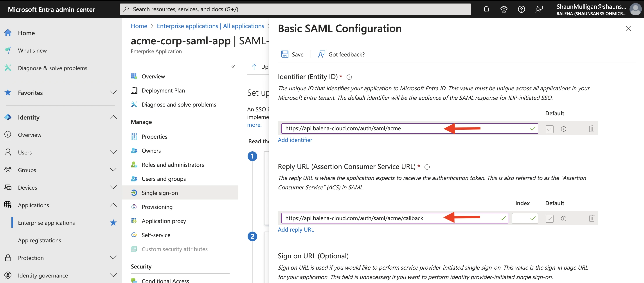The image size is (644, 283).
Task: Open Enterprise applications in the sidebar
Action: click(x=46, y=222)
